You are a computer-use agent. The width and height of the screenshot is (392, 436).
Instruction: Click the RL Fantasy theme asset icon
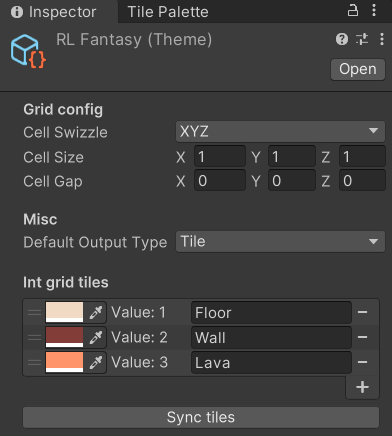28,51
